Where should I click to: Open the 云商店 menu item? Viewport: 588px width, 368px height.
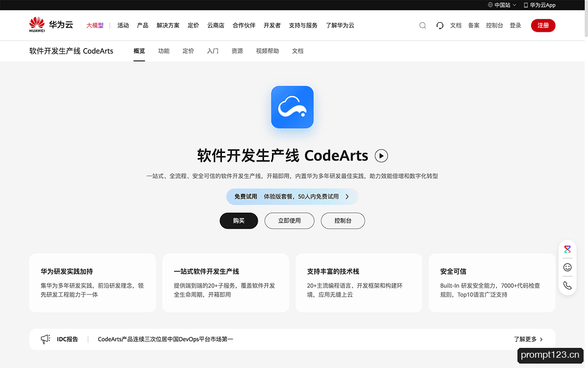(216, 26)
